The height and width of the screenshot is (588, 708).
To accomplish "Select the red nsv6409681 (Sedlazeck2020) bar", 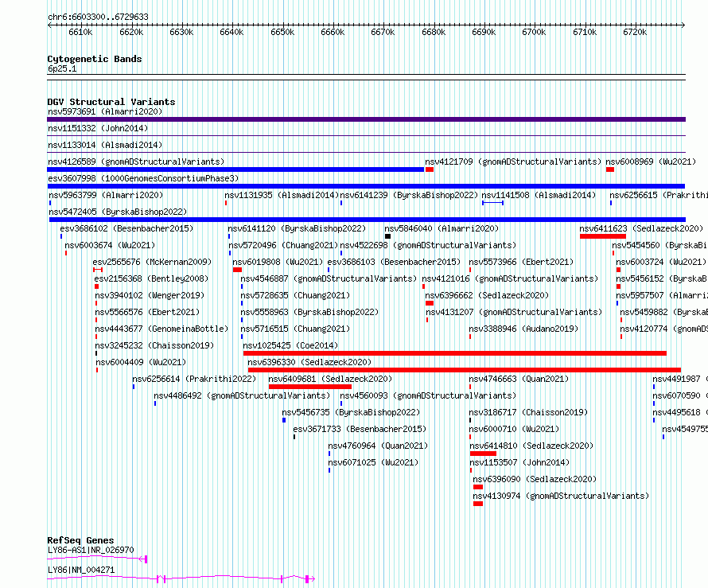I will click(309, 387).
